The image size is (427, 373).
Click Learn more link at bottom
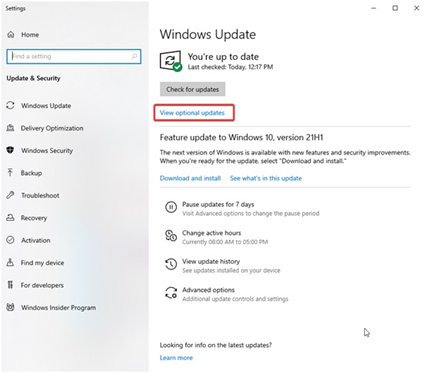[x=176, y=358]
